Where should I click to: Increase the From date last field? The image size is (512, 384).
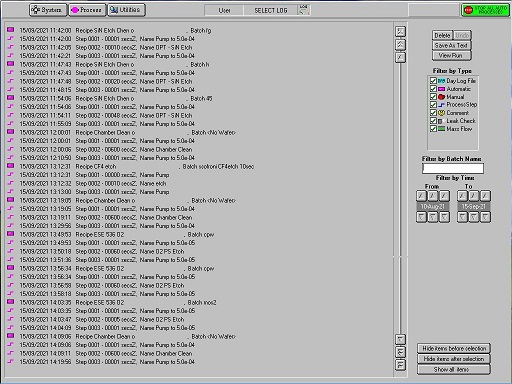click(x=444, y=196)
